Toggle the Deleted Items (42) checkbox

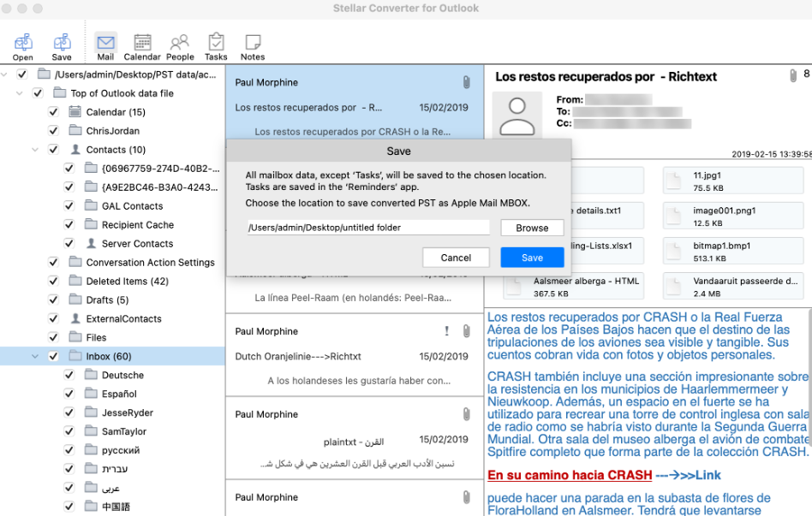[53, 281]
